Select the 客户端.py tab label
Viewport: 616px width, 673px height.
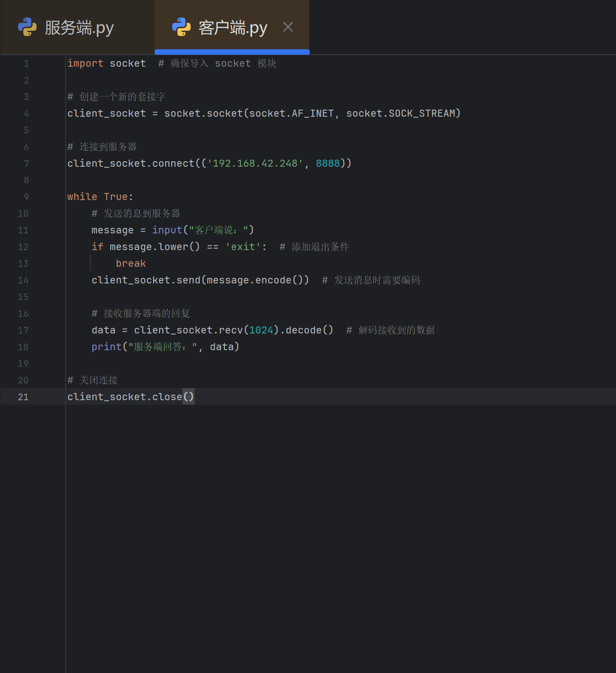tap(232, 28)
